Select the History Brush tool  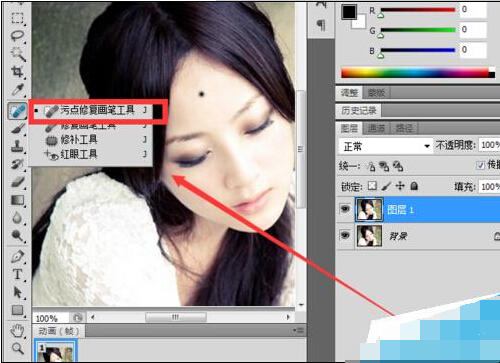tap(17, 164)
